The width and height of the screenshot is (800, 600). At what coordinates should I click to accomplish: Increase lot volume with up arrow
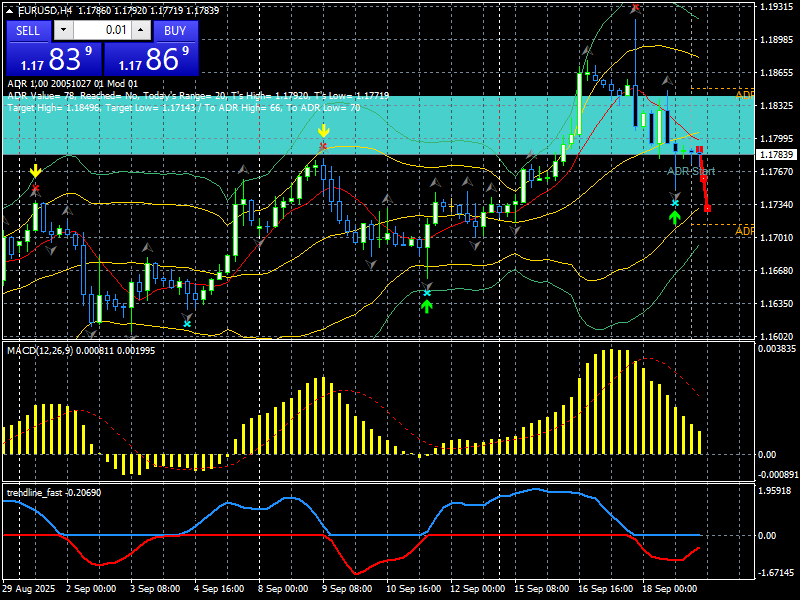[x=141, y=30]
